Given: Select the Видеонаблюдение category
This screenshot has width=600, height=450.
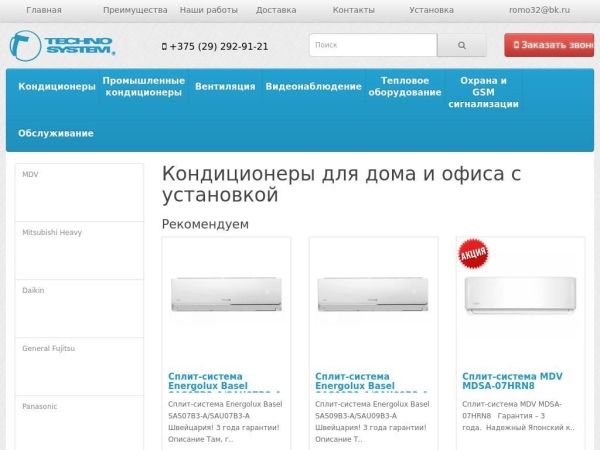Looking at the screenshot, I should point(313,86).
